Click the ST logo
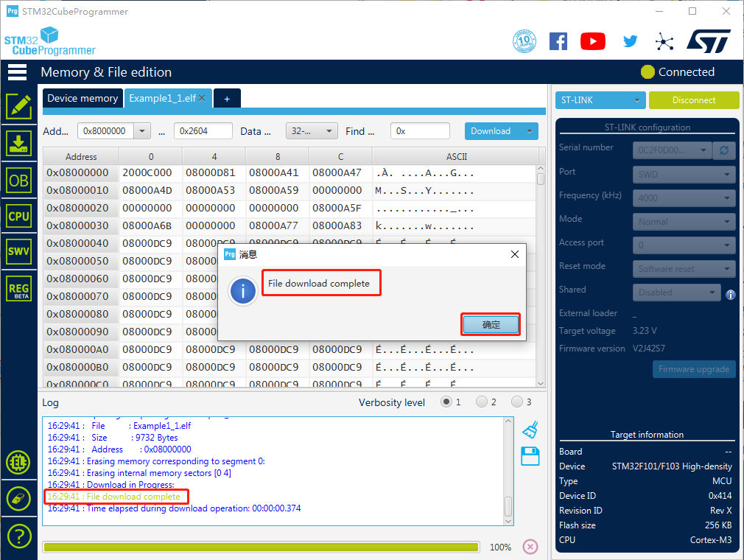The width and height of the screenshot is (744, 560). 708,41
